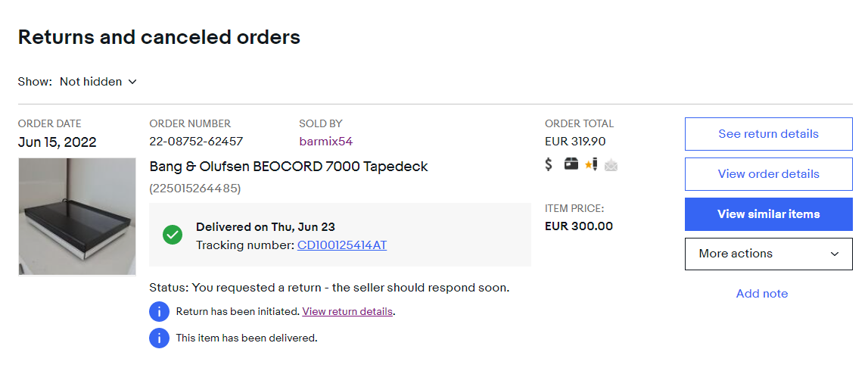The height and width of the screenshot is (371, 868).
Task: Click the greyed-out envelope feedback icon
Action: 611,164
